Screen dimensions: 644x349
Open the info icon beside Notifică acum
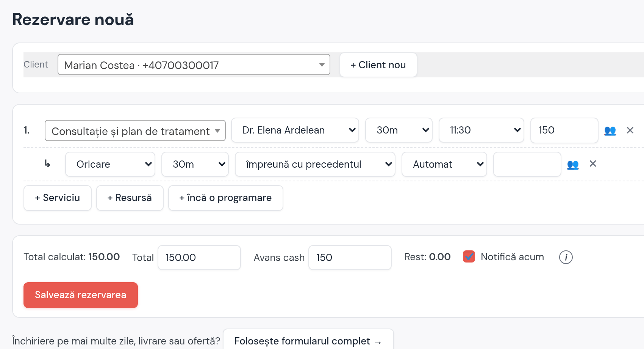click(x=566, y=257)
